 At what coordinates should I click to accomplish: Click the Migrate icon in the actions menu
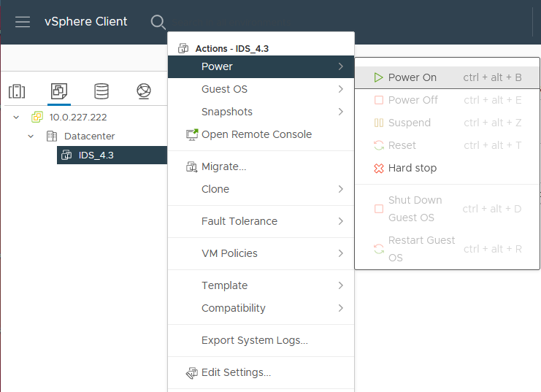(x=192, y=166)
